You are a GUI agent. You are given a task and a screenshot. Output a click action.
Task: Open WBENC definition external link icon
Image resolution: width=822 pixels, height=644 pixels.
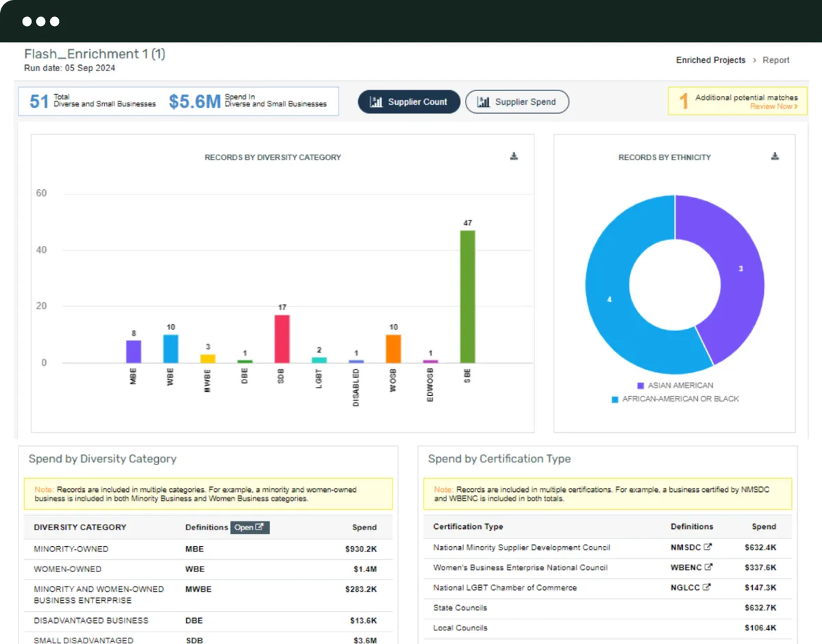point(708,567)
